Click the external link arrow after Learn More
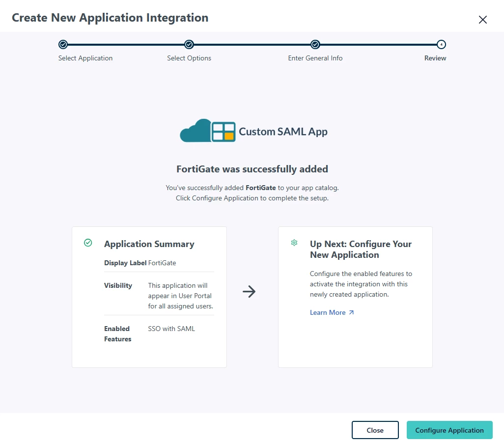504x443 pixels. pyautogui.click(x=351, y=312)
